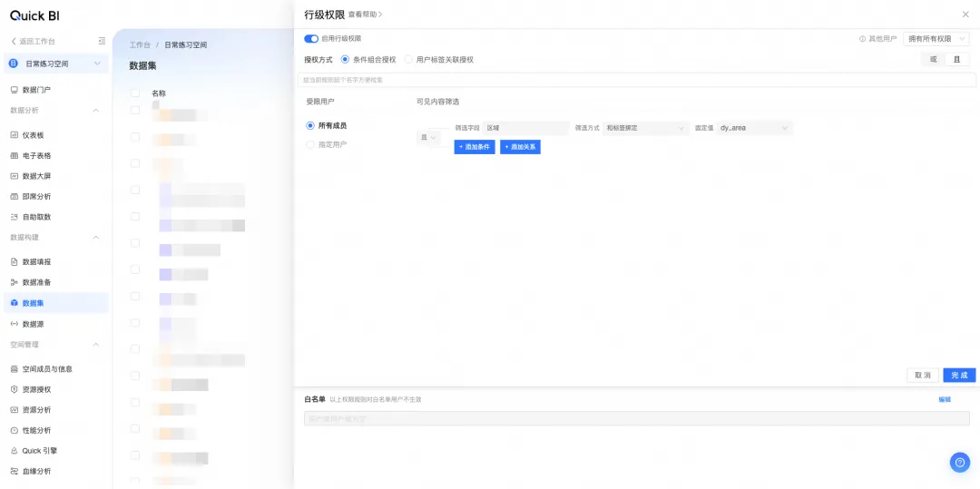Click the 完成 button

959,376
